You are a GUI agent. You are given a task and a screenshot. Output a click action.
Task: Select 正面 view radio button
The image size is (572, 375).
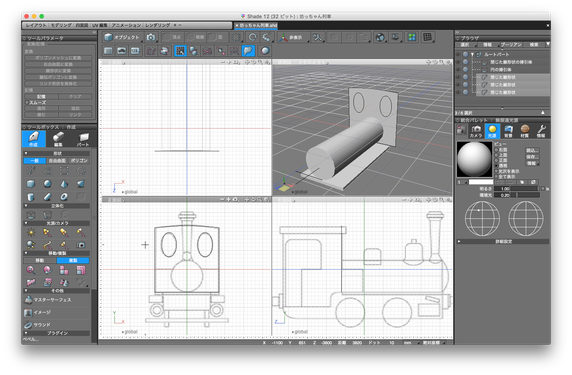[496, 161]
